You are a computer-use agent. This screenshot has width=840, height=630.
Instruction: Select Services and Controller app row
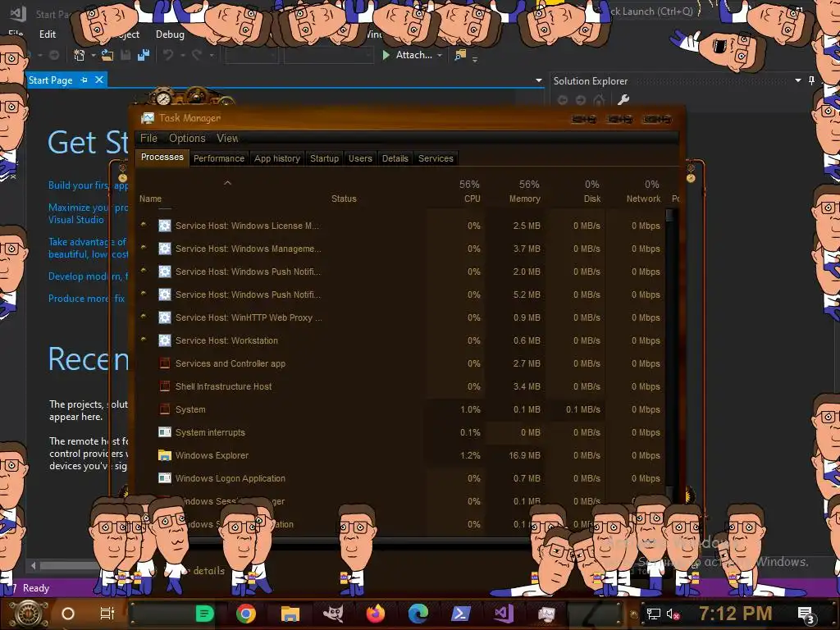tap(400, 363)
